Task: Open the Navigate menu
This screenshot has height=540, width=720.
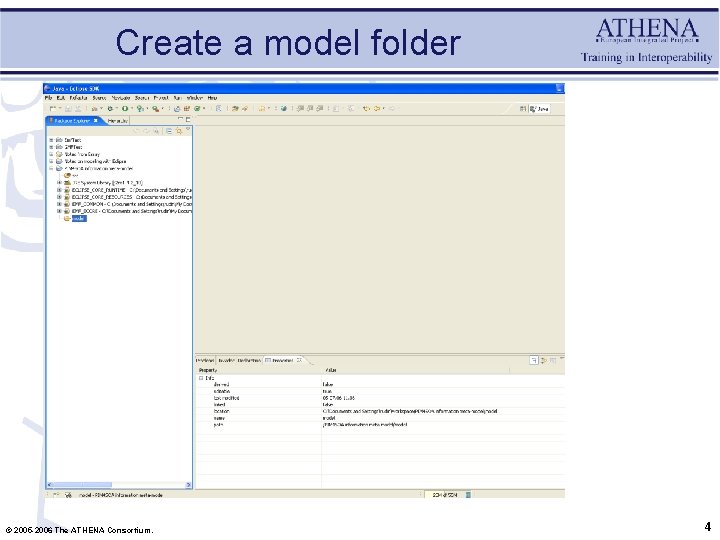Action: (x=121, y=98)
